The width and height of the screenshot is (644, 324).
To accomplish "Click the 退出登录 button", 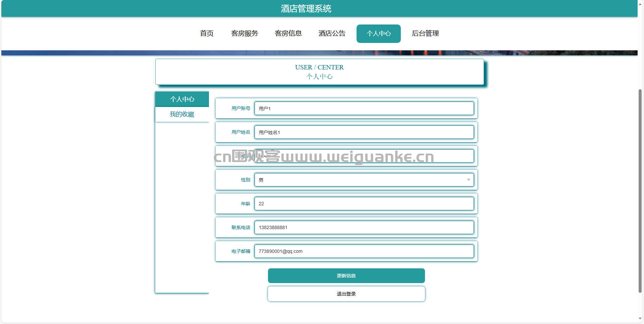I will coord(346,294).
